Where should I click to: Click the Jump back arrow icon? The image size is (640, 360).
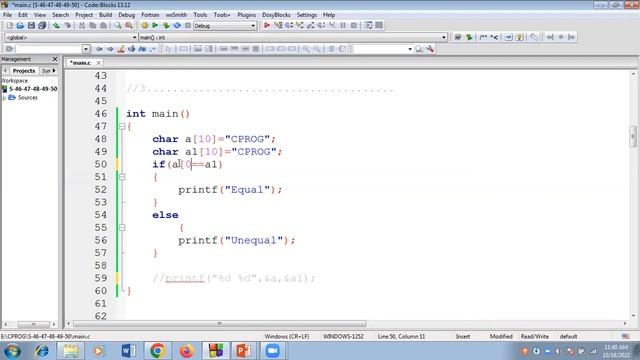99,49
